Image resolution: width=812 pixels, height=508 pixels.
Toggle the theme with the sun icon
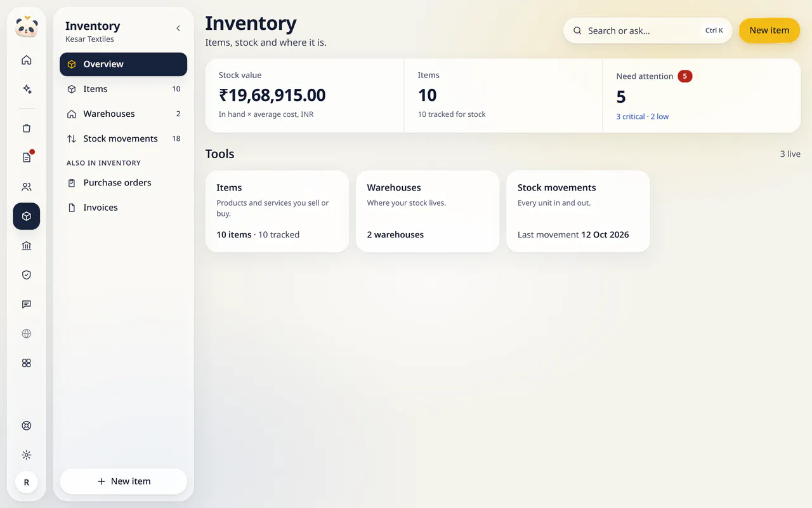point(27,455)
